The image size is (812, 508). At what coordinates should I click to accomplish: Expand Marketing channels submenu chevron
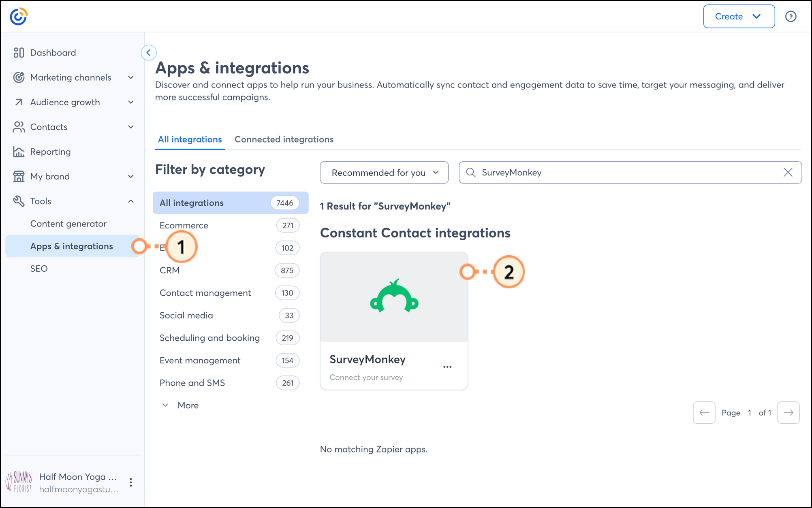click(131, 77)
